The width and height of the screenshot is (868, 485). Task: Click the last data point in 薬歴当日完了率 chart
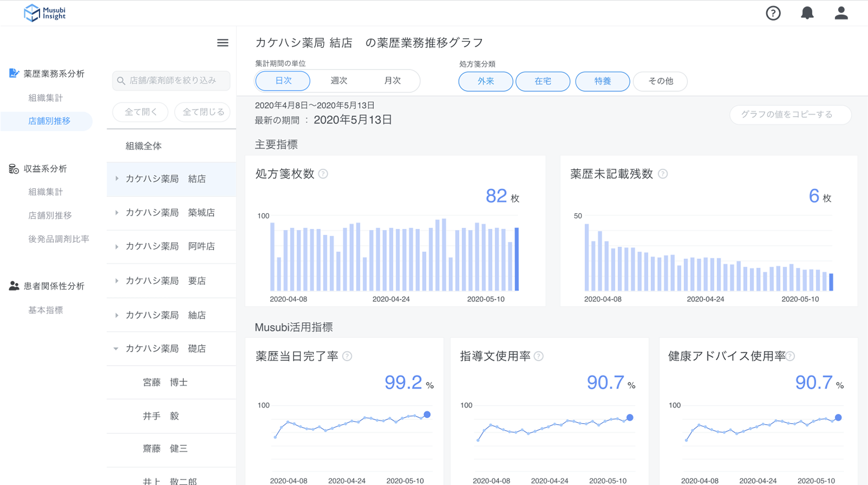click(427, 414)
